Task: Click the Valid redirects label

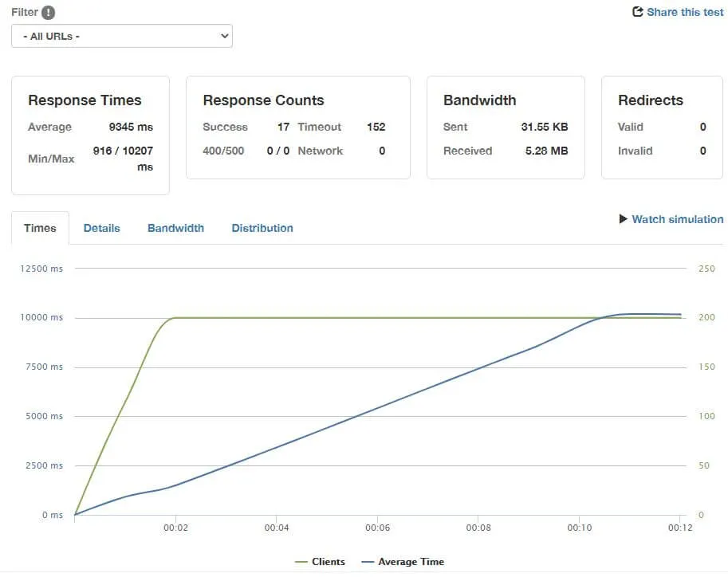Action: tap(630, 127)
